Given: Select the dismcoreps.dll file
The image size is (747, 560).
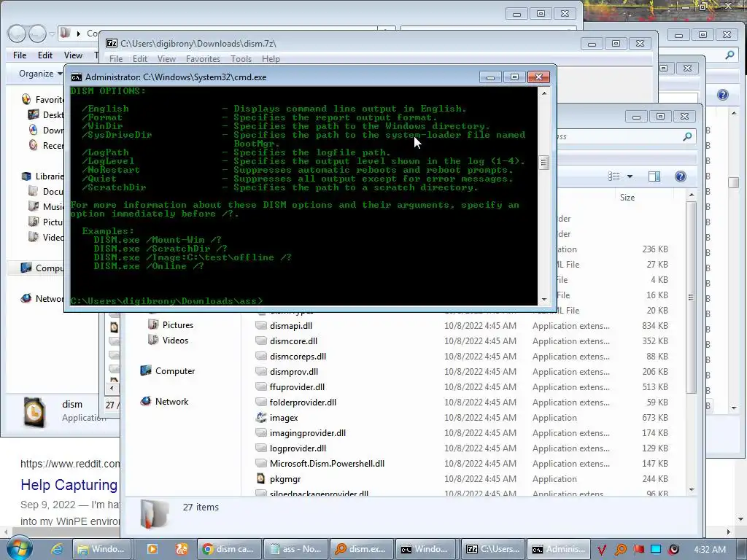Looking at the screenshot, I should point(298,356).
